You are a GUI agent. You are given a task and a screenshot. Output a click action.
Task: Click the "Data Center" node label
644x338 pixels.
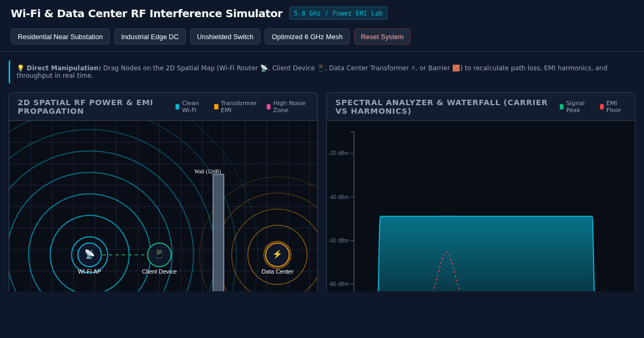(x=277, y=271)
